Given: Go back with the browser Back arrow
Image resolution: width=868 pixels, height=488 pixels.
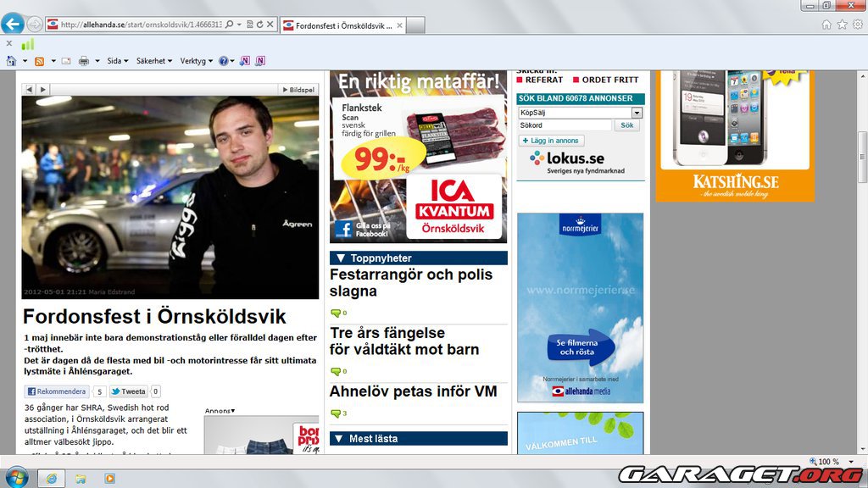Looking at the screenshot, I should [x=13, y=24].
